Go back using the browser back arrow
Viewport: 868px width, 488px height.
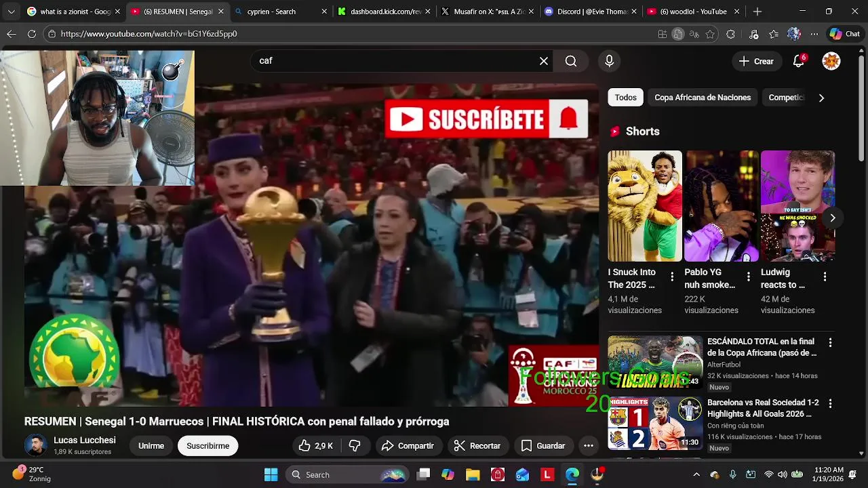point(12,34)
